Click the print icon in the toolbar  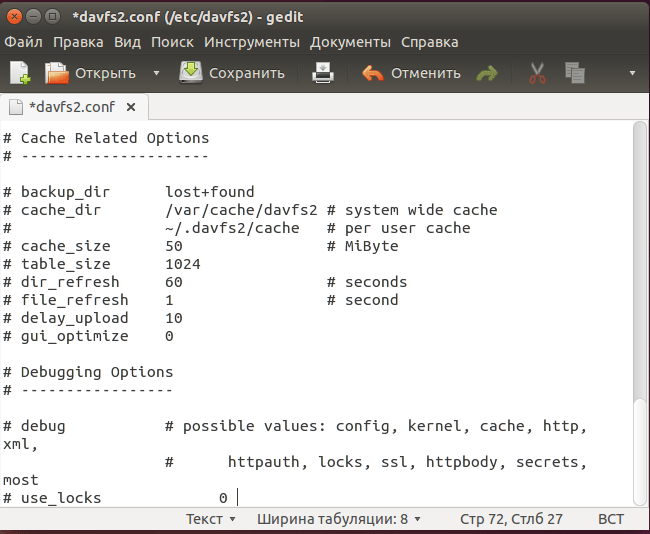pos(323,73)
